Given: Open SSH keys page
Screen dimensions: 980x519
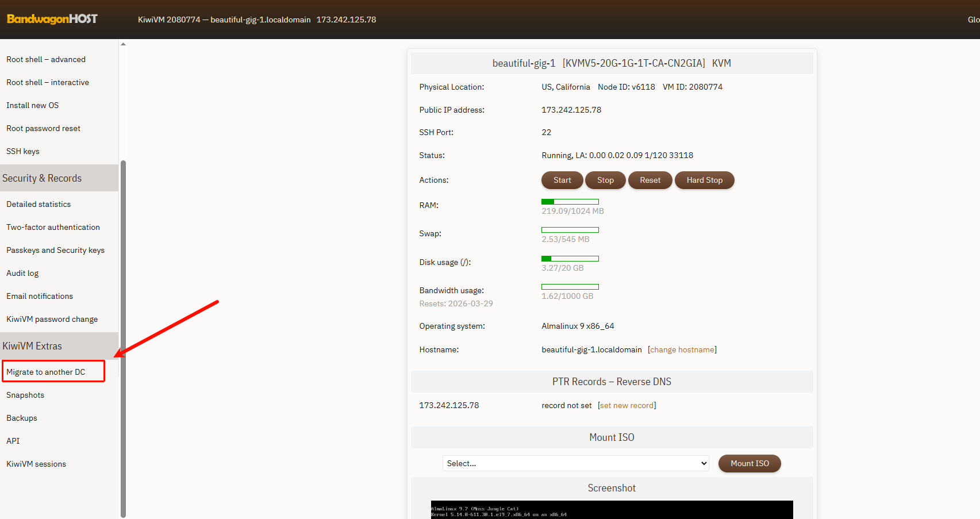Looking at the screenshot, I should (x=23, y=151).
